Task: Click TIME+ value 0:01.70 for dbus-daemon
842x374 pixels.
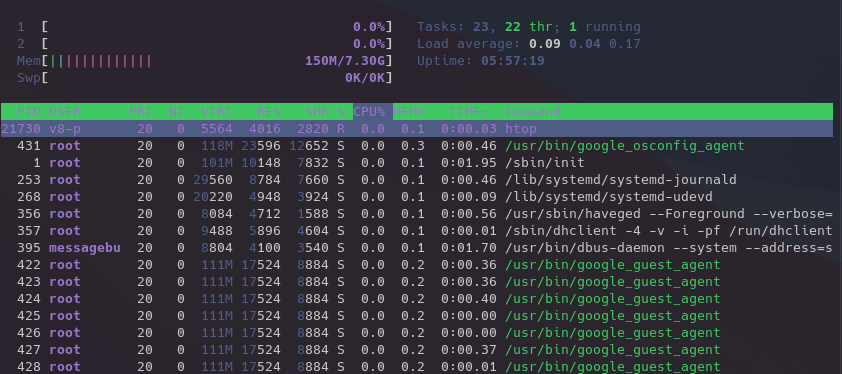Action: pyautogui.click(x=469, y=248)
